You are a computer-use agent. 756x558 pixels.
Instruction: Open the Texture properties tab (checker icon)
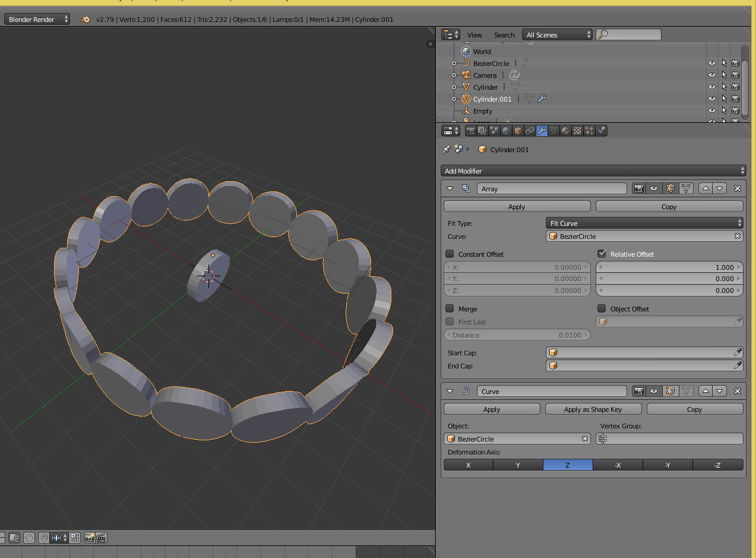[577, 131]
